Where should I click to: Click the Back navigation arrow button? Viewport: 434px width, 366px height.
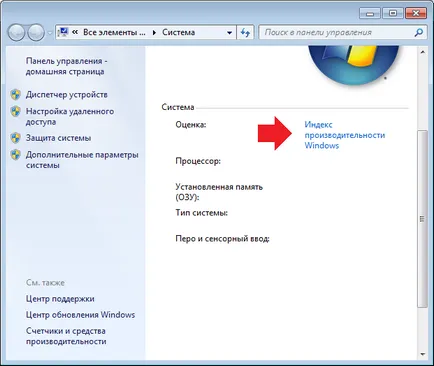pyautogui.click(x=16, y=33)
